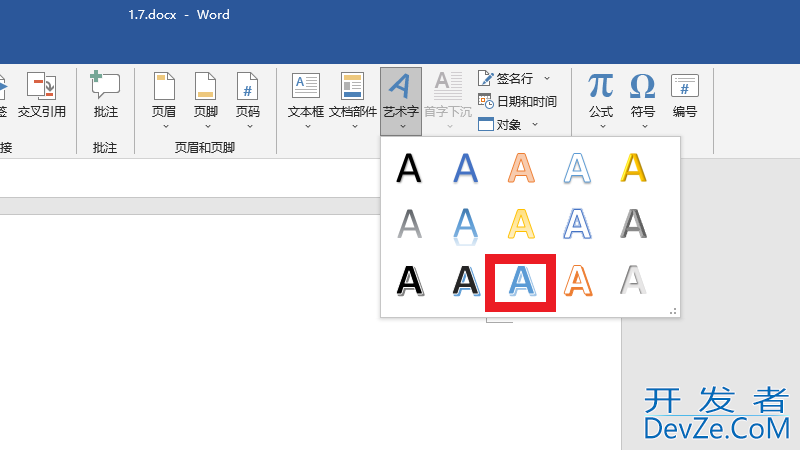The width and height of the screenshot is (800, 450).
Task: Choose the light silver gradient WordArt style
Action: tap(633, 281)
